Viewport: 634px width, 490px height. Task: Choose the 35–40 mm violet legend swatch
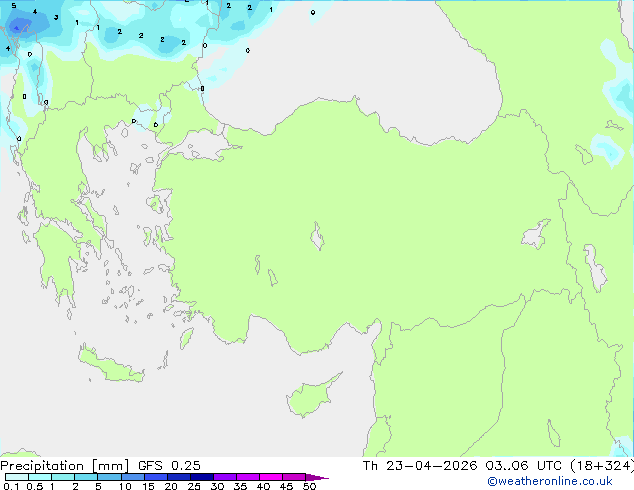click(x=248, y=477)
